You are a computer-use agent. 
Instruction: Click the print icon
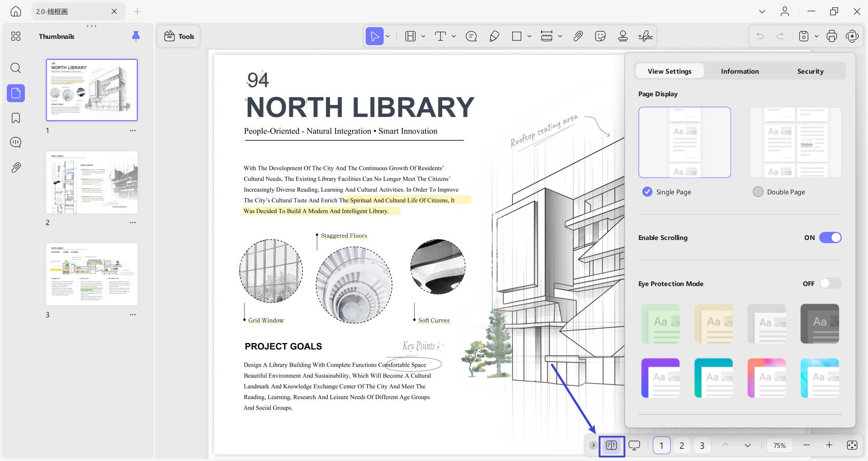831,36
